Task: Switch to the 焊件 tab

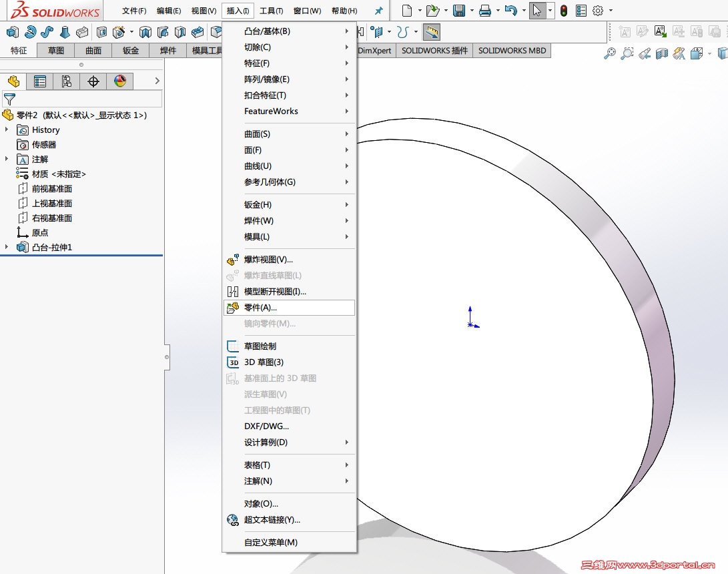Action: pyautogui.click(x=167, y=51)
